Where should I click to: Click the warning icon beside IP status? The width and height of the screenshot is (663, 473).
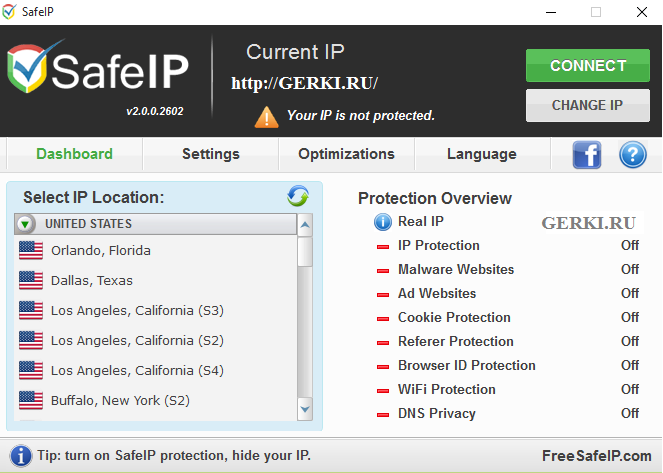266,116
